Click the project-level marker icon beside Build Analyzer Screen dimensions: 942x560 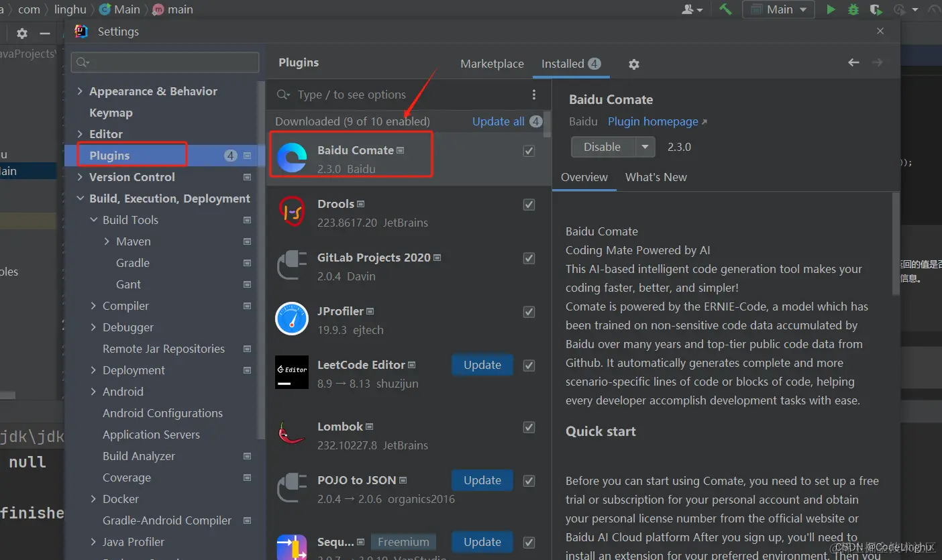(x=247, y=456)
